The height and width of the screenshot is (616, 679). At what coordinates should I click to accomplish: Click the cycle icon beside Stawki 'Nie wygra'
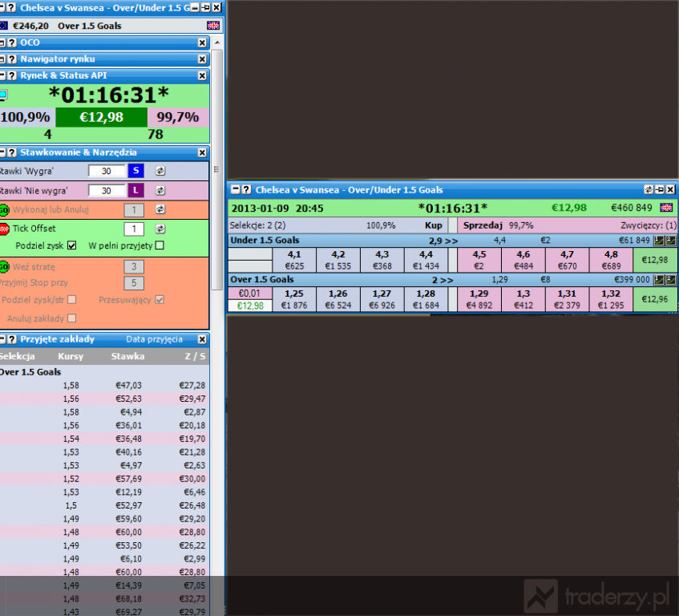coord(160,190)
